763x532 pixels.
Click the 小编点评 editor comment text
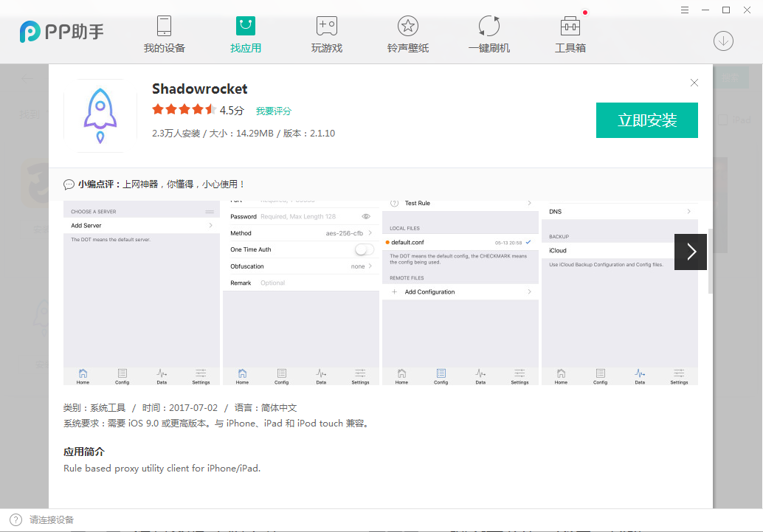pyautogui.click(x=161, y=184)
